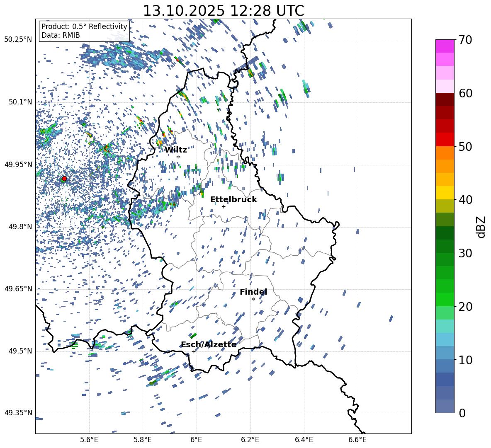Click the 50.25°N latitude axis label

[x=18, y=40]
